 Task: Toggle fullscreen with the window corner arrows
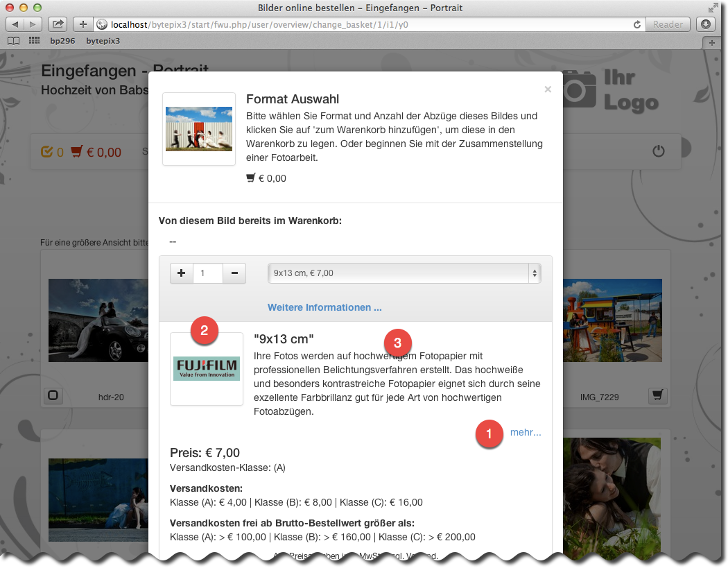pos(713,8)
